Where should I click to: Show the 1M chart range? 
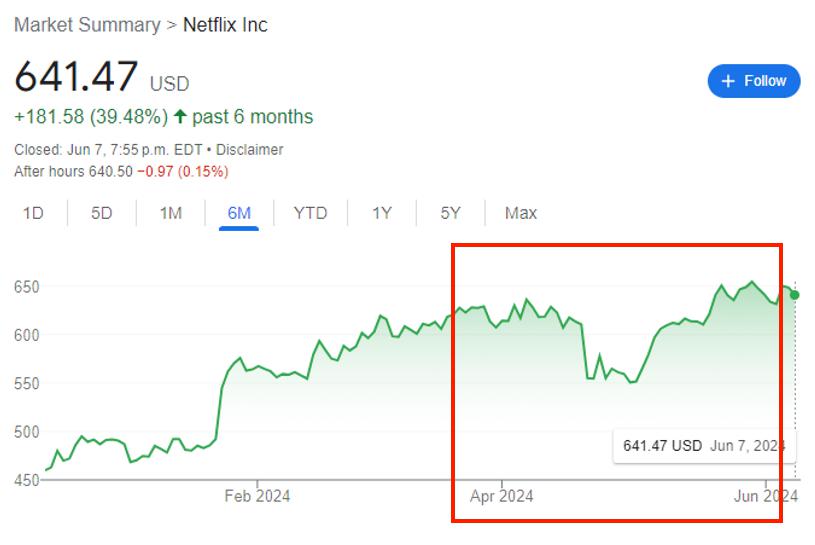point(171,213)
